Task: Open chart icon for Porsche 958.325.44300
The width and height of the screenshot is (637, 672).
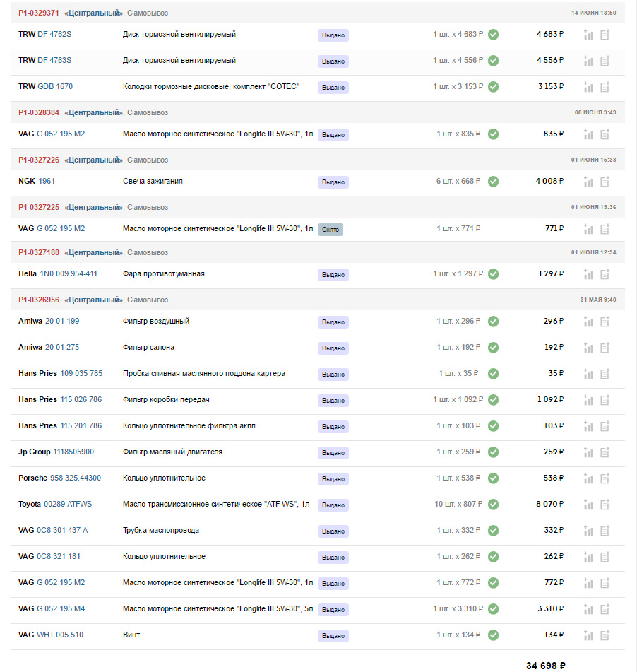Action: tap(588, 478)
